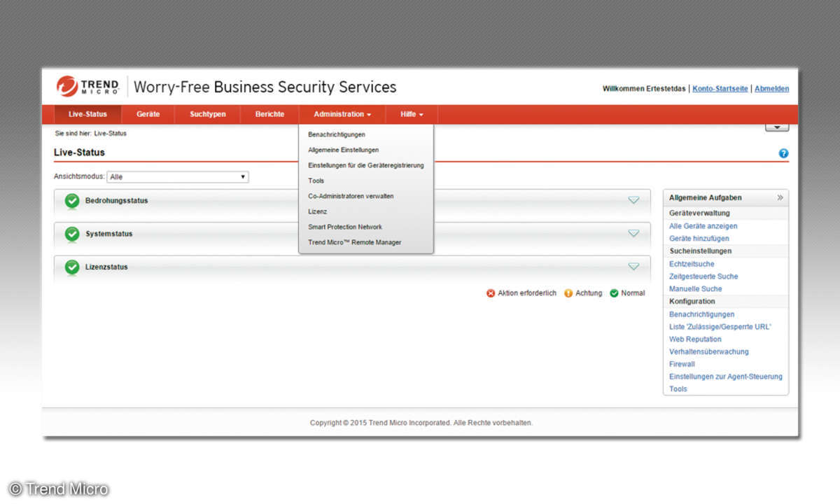Click the green check icon beside Bedrohungsstatus
Viewport: 840px width, 504px height.
[x=71, y=201]
